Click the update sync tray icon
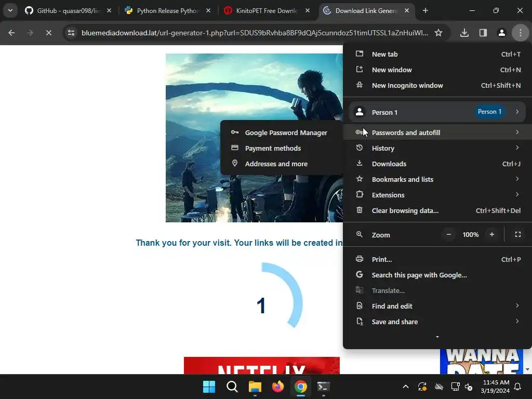 422,387
